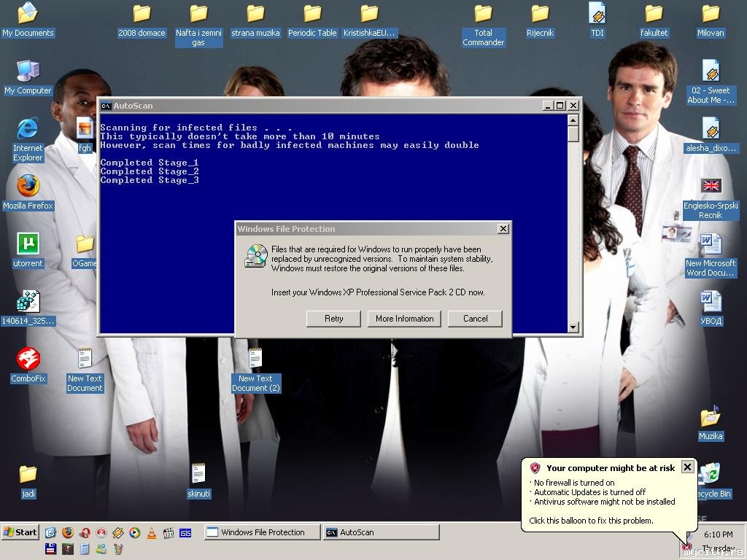Select the 2008 domace folder
Viewport: 747px width, 560px height.
142,20
